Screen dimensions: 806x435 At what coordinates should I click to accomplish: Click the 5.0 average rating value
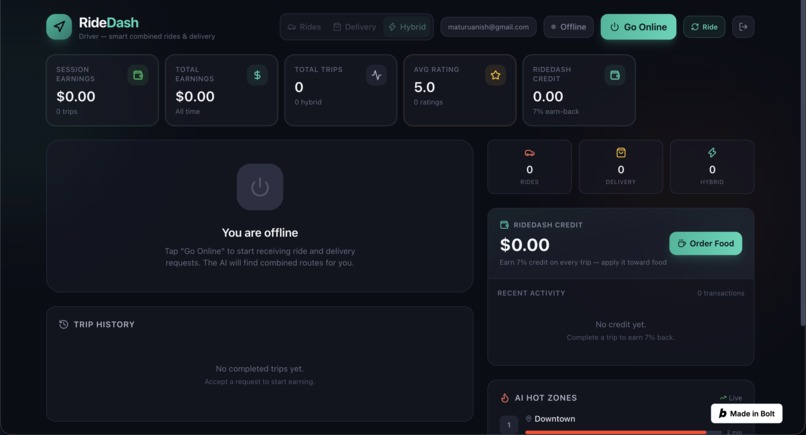(424, 87)
